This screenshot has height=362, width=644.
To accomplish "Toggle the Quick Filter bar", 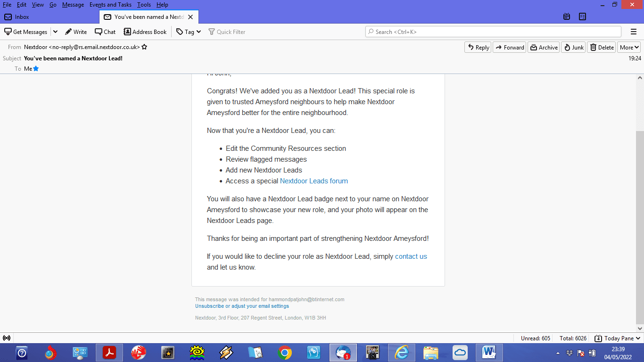I will 227,32.
